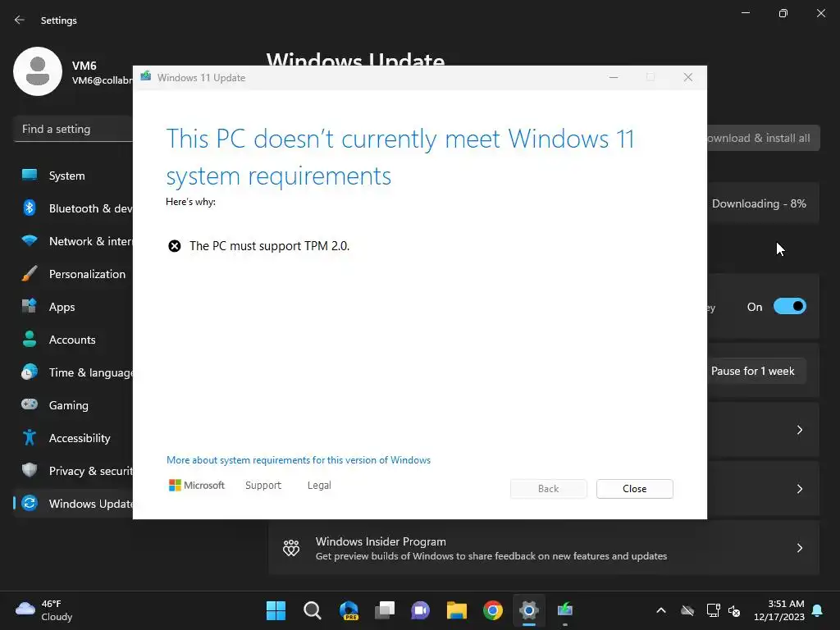Viewport: 840px width, 630px height.
Task: Restore down the Settings window
Action: point(783,13)
